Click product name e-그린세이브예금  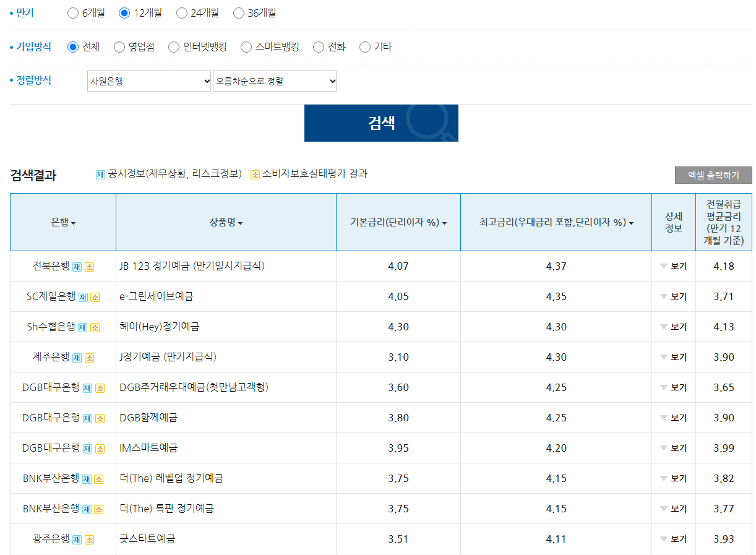(157, 296)
